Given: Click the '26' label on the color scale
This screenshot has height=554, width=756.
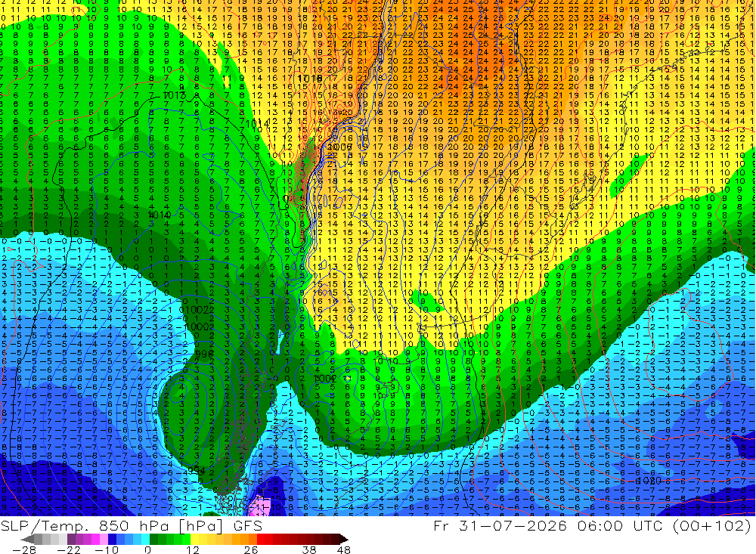Looking at the screenshot, I should [x=251, y=550].
